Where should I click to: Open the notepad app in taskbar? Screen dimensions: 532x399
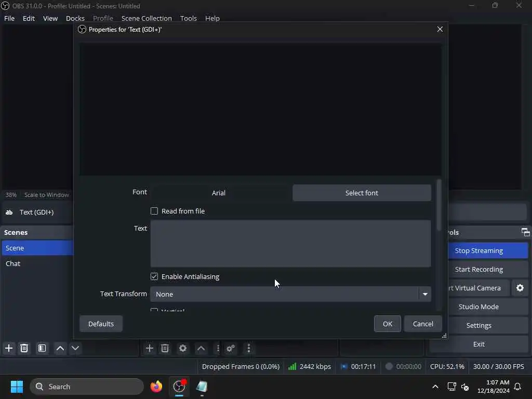[202, 387]
